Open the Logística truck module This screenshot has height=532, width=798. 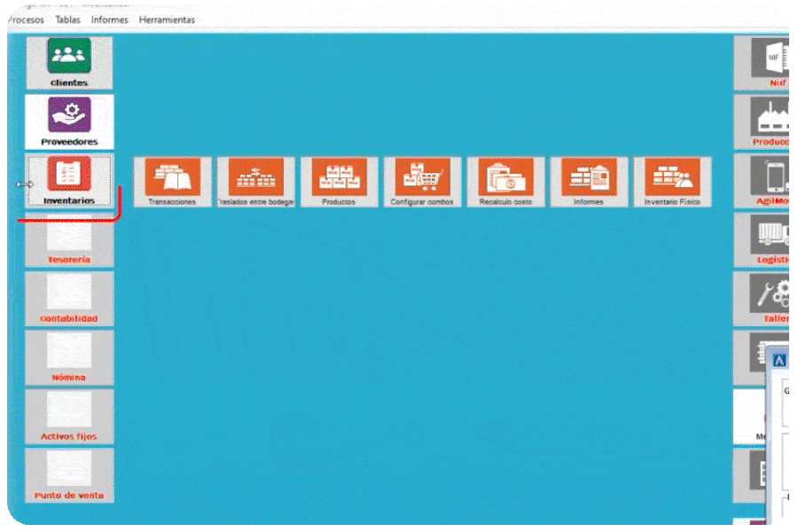[766, 239]
